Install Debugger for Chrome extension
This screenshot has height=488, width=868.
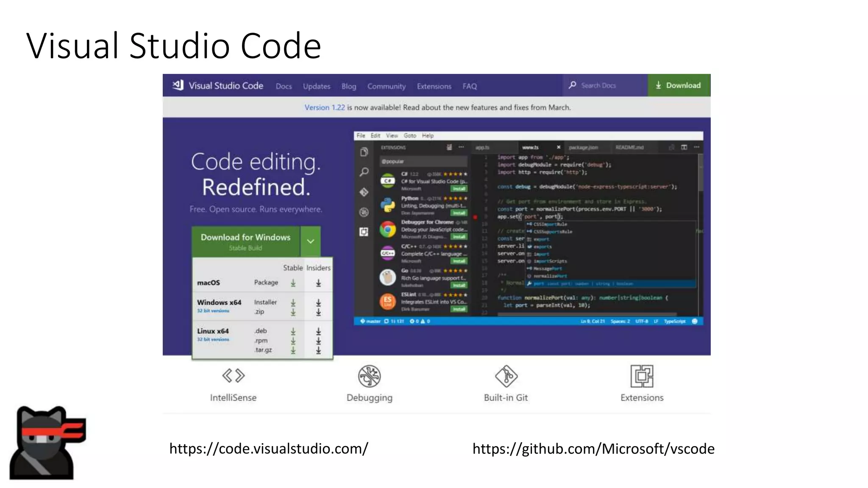[x=459, y=237]
